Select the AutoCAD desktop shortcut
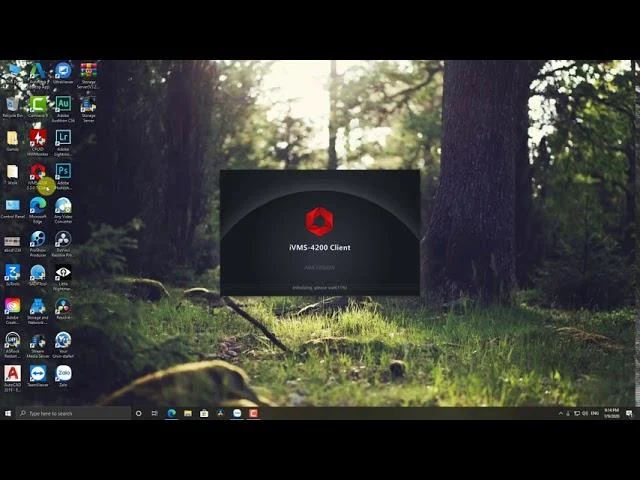 point(12,378)
